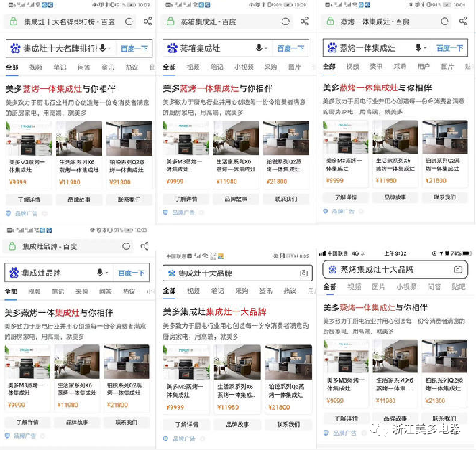The height and width of the screenshot is (450, 476).
Task: Switch to 资讯 tab in 集成灶十大品牌 results
Action: click(x=266, y=291)
